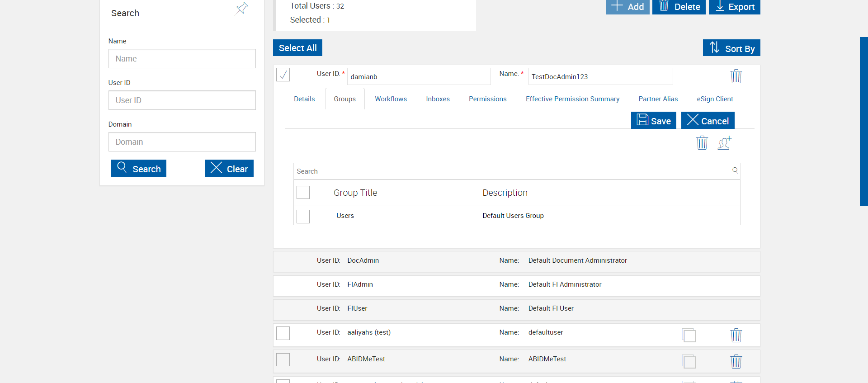Delete user ABIDMeTest trash icon

[x=736, y=361]
